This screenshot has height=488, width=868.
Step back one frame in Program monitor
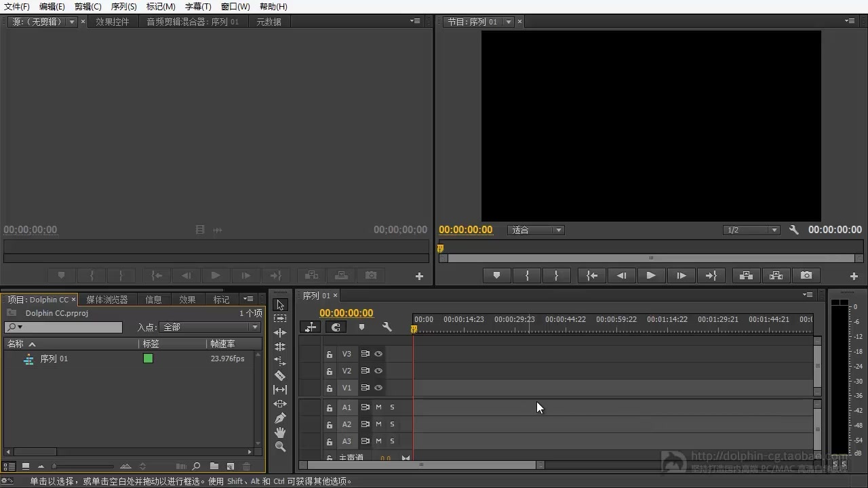(x=621, y=276)
